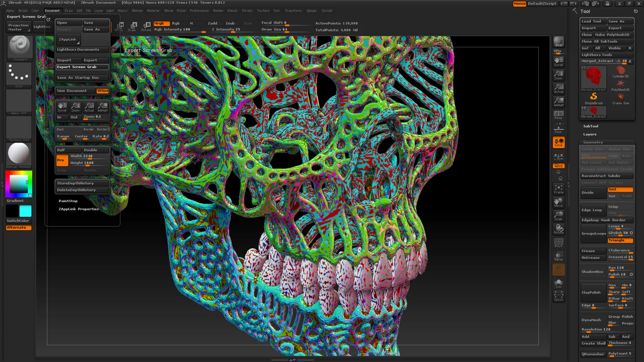Pick a color in the color picker
Image resolution: width=644 pixels, height=362 pixels.
pos(19,184)
